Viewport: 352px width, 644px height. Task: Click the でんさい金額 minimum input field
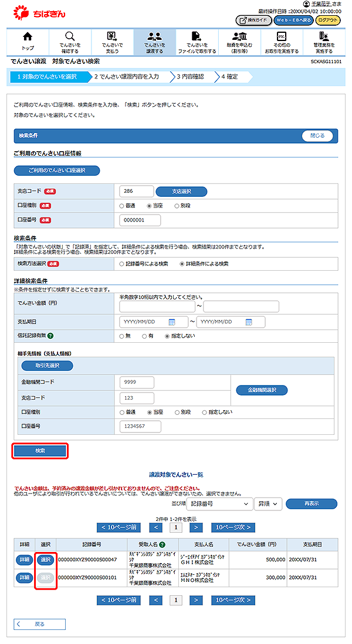tap(157, 306)
